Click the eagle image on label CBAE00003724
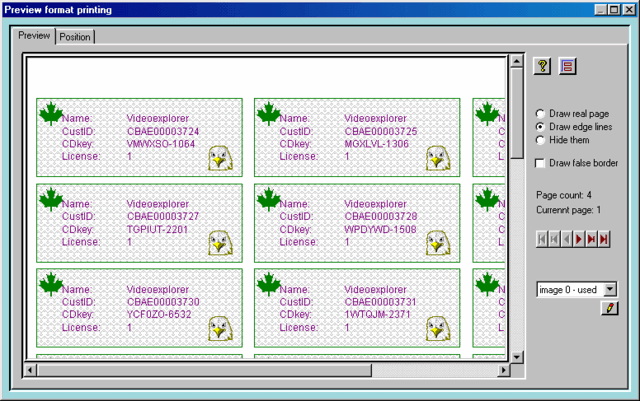The image size is (640, 401). pos(221,158)
